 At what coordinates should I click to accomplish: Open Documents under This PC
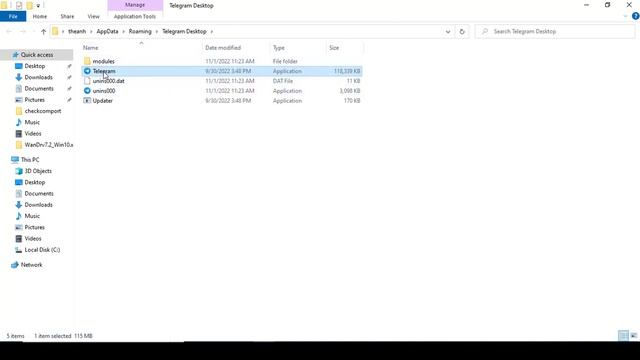[x=39, y=193]
